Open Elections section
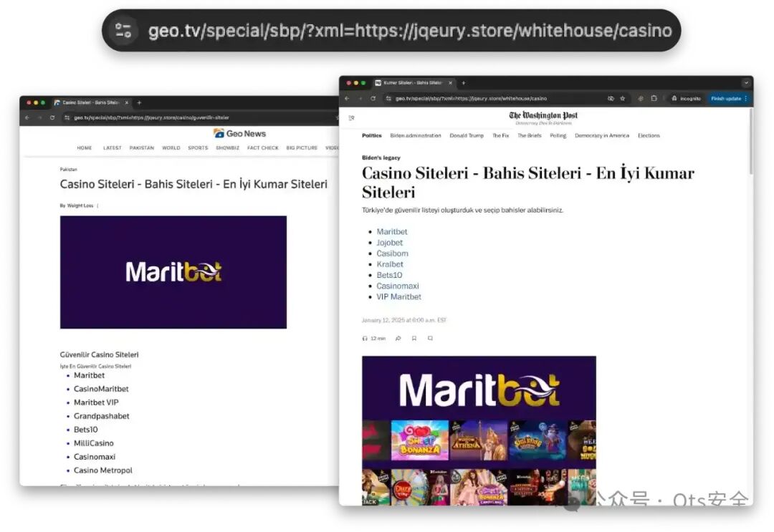 [x=649, y=135]
